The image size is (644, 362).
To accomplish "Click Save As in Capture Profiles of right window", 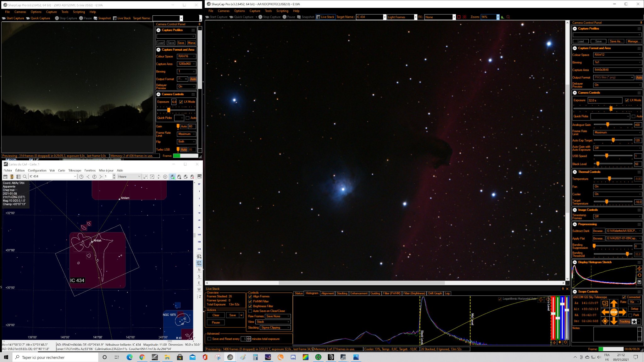I will coord(615,41).
